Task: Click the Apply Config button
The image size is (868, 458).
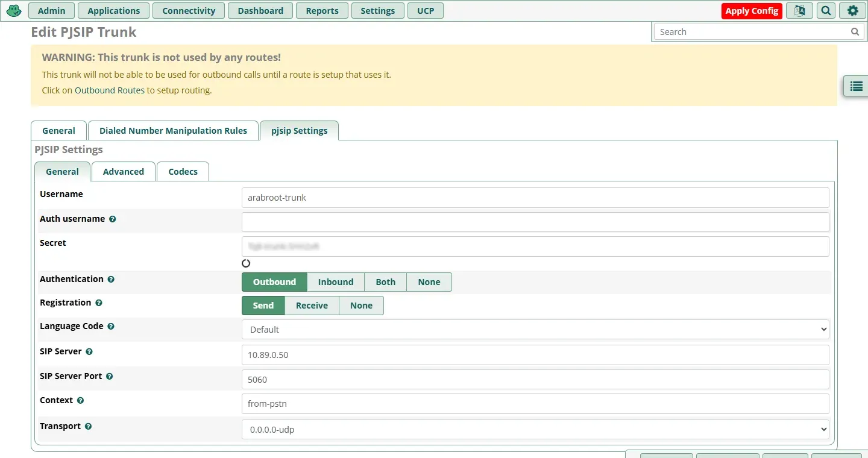Action: point(752,11)
